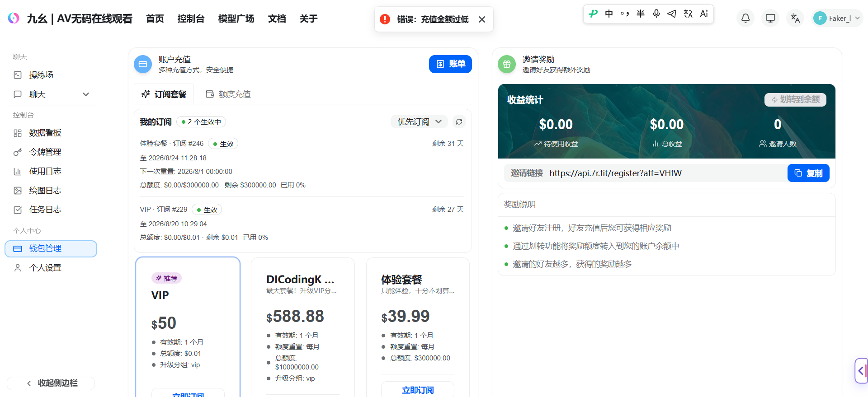Click the 邀请人数 label

[x=778, y=144]
